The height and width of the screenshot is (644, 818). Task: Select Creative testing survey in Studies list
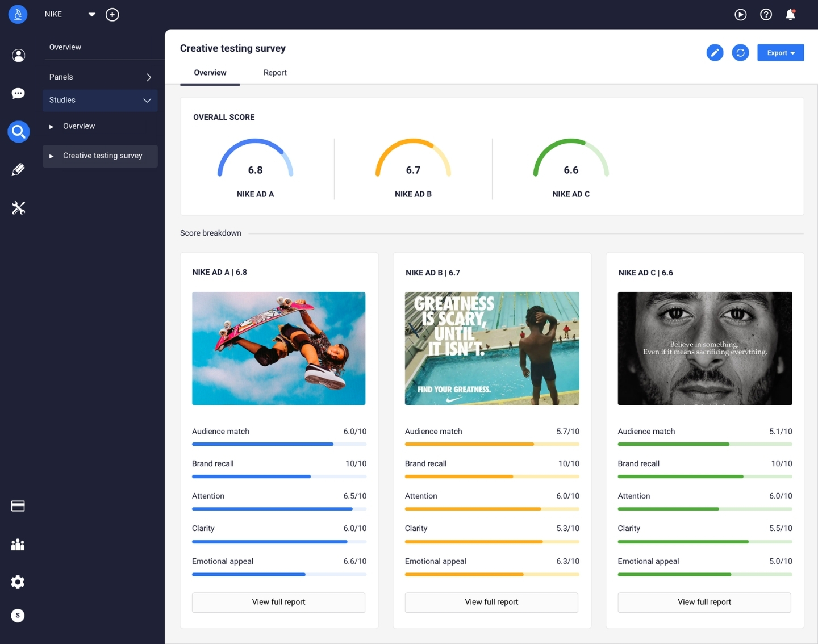coord(101,156)
